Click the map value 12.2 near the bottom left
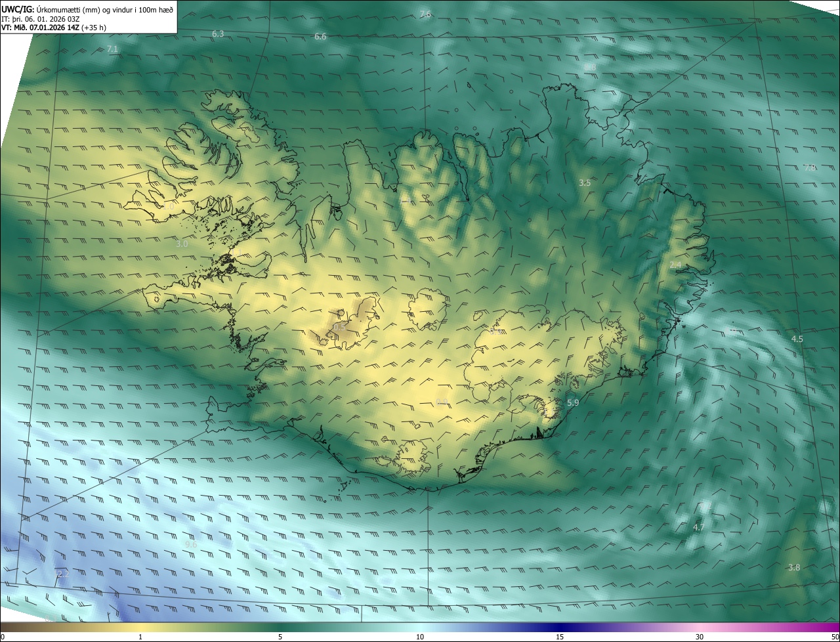840x642 pixels. click(62, 574)
